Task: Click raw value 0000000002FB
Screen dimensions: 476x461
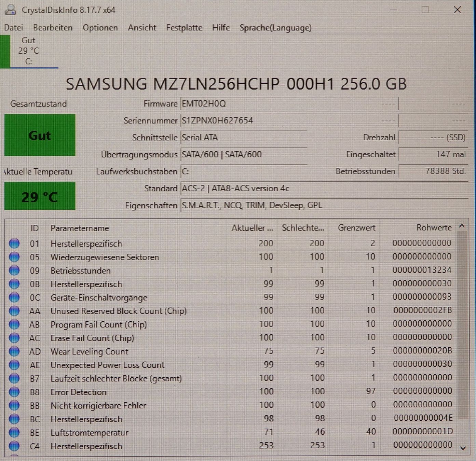Action: pyautogui.click(x=422, y=310)
